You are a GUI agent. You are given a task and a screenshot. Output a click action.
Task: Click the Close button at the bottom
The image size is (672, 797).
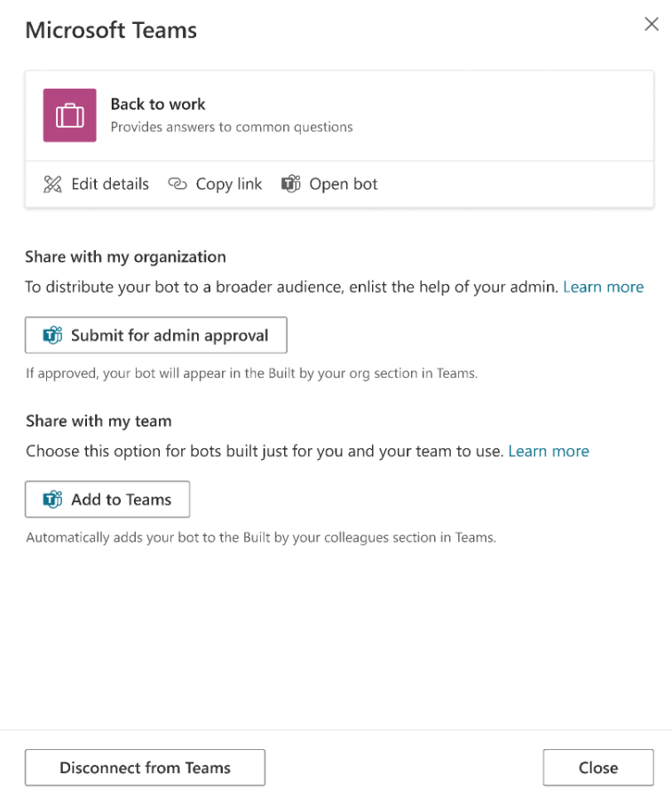click(x=598, y=768)
